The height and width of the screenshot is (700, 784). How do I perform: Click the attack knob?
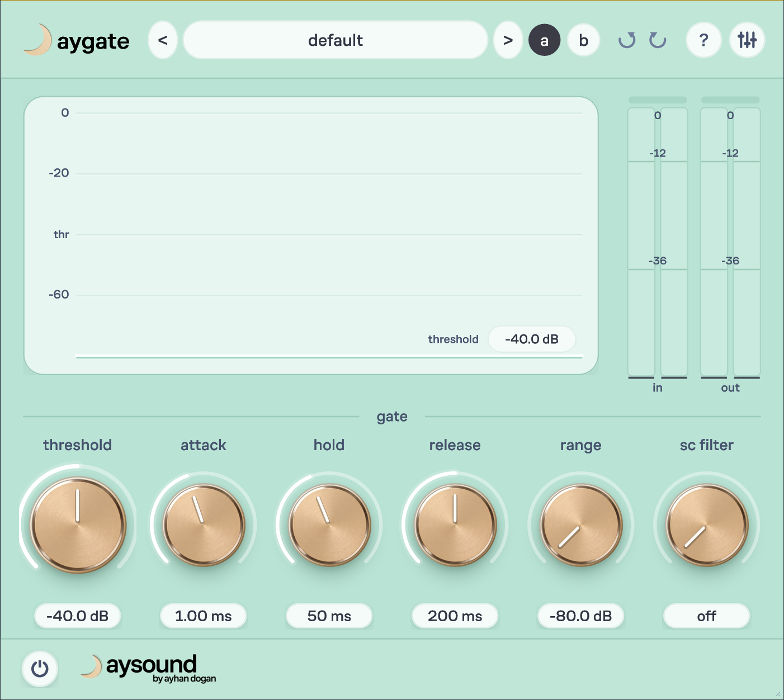coord(204,525)
